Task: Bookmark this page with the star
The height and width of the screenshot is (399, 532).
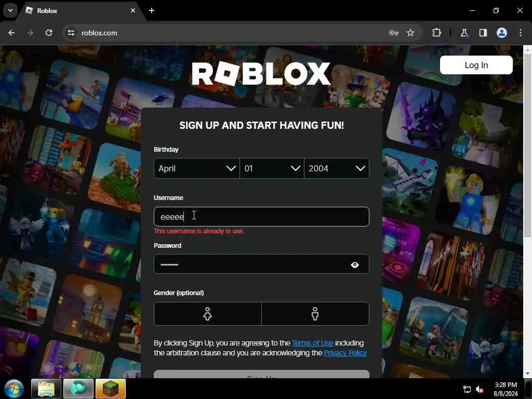Action: coord(410,33)
